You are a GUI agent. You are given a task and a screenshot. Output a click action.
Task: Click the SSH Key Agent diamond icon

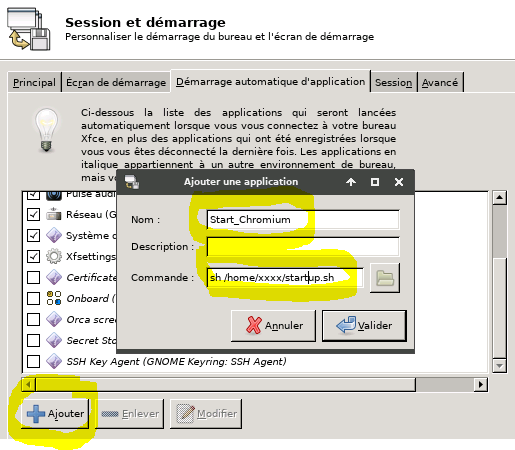(54, 361)
